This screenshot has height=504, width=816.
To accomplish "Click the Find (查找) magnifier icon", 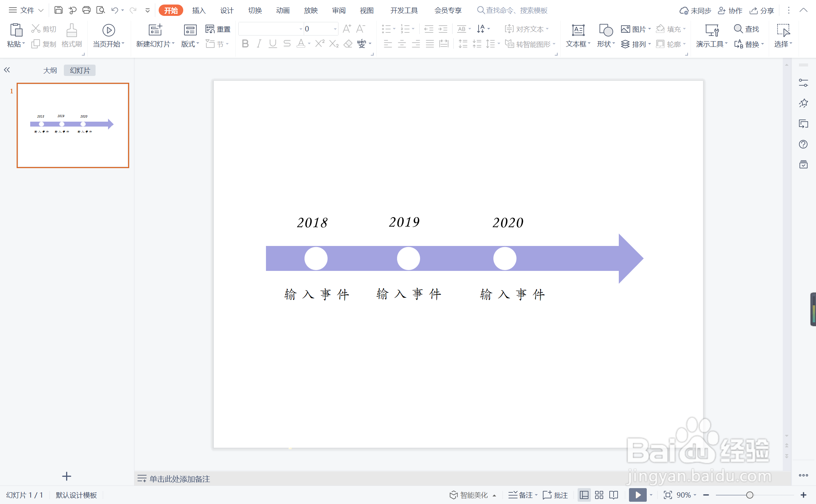I will click(738, 29).
